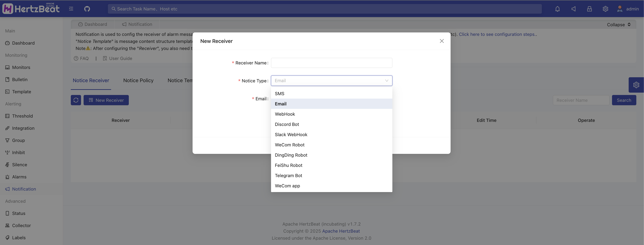Pick Slack WebHook from the list

[291, 135]
